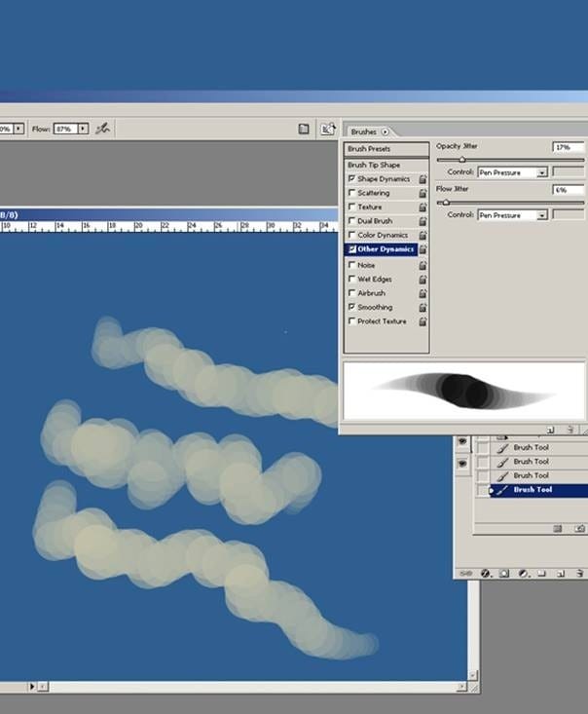The height and width of the screenshot is (714, 588).
Task: Click the Opacity Jitter slider handle
Action: [461, 160]
